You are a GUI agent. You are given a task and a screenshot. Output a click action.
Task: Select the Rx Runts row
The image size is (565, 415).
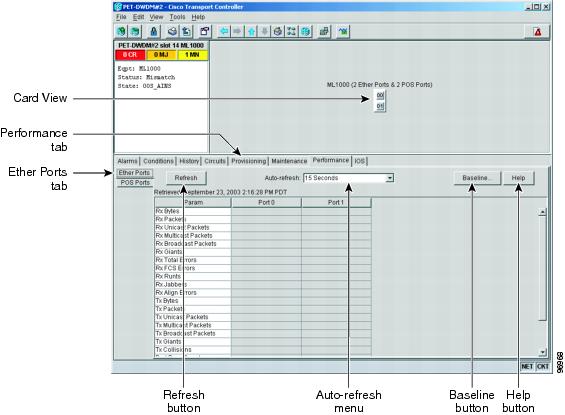[x=263, y=276]
